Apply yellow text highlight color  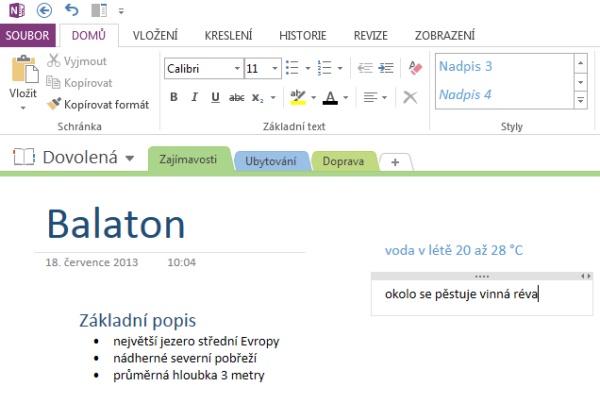pyautogui.click(x=298, y=97)
